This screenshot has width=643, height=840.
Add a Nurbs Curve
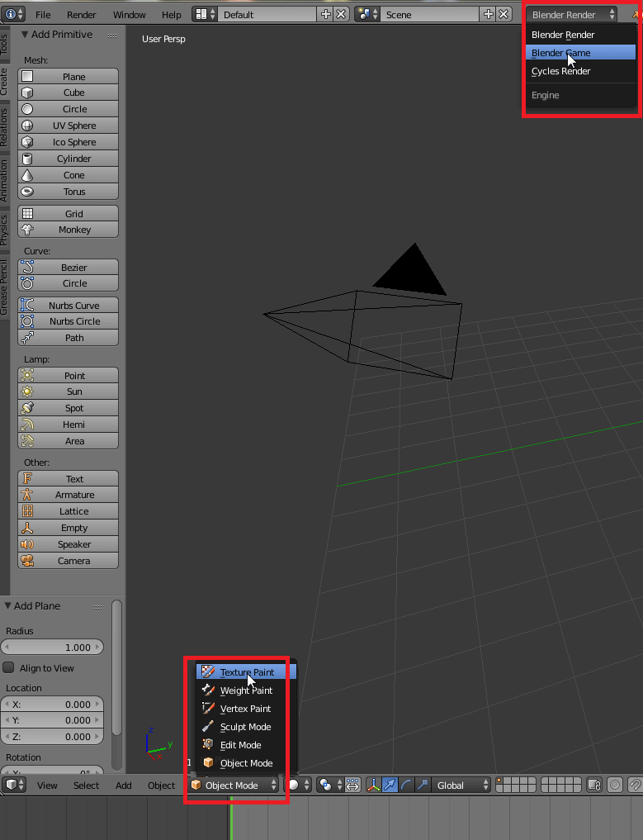coord(68,306)
